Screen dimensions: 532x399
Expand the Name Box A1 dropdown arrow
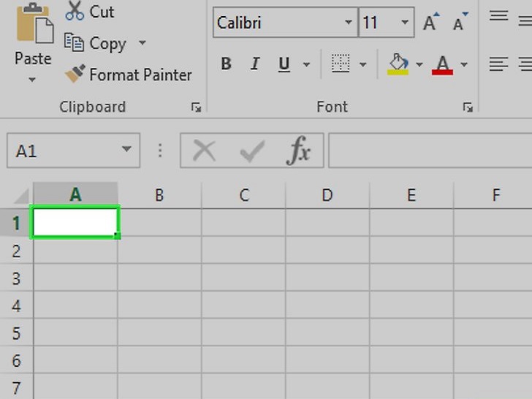126,149
